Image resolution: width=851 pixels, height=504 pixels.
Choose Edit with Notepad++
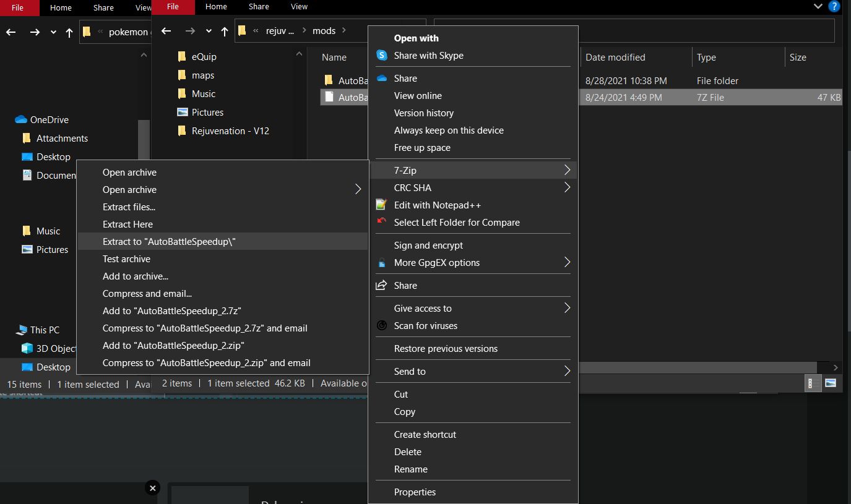(x=473, y=205)
